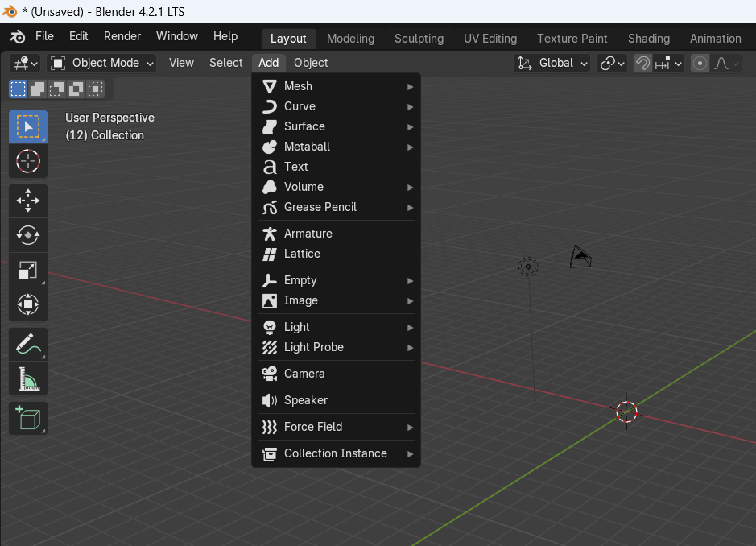Screen dimensions: 756x546
Task: Click the light object in viewport
Action: click(528, 267)
